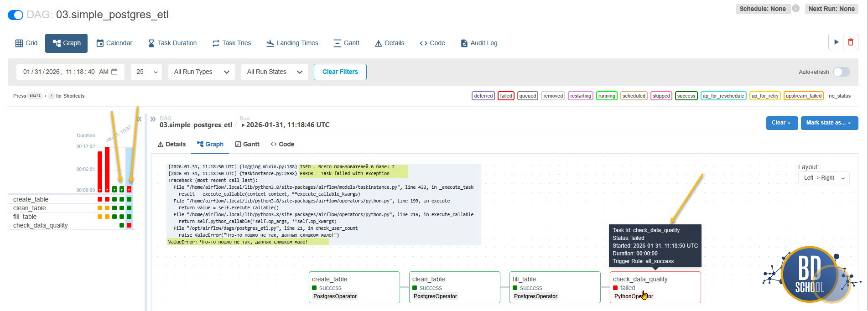Open the 03.simple_postgres_etl DAG breadcrumb link
This screenshot has height=311, width=868.
click(x=196, y=124)
